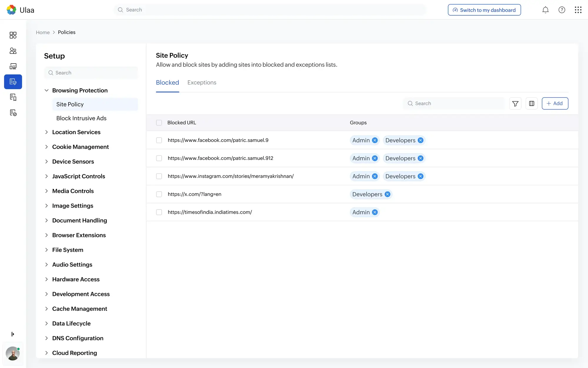Focus the blocked list Search field
The height and width of the screenshot is (368, 588).
coord(454,104)
